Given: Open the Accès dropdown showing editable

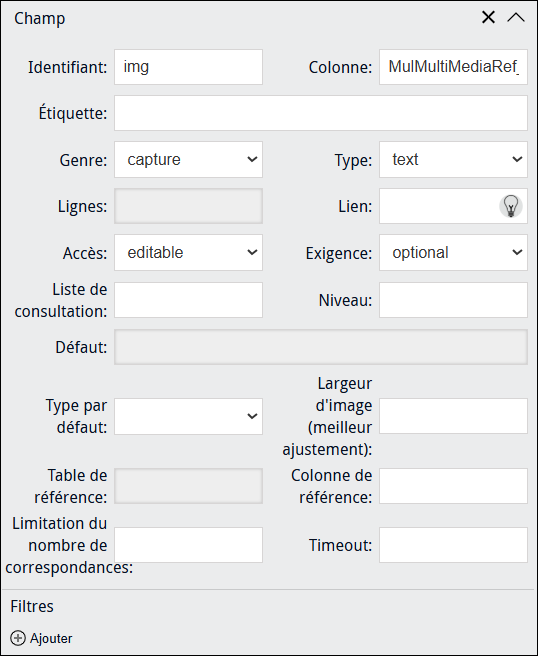Looking at the screenshot, I should pyautogui.click(x=188, y=252).
